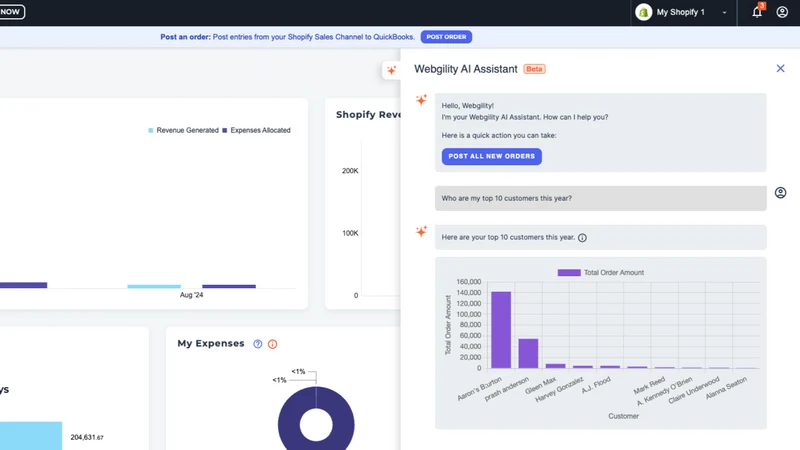Click the Beta badge beside assistant title
Screen dimensions: 800x450
pyautogui.click(x=534, y=69)
